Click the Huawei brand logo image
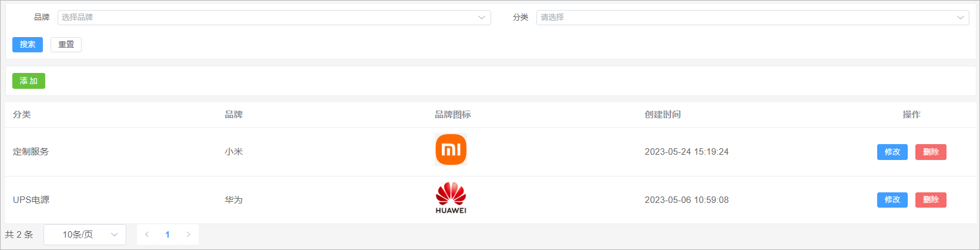 [451, 198]
